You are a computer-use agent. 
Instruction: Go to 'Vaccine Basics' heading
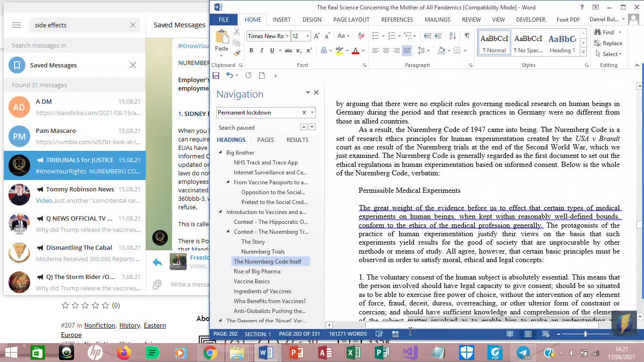tap(252, 281)
